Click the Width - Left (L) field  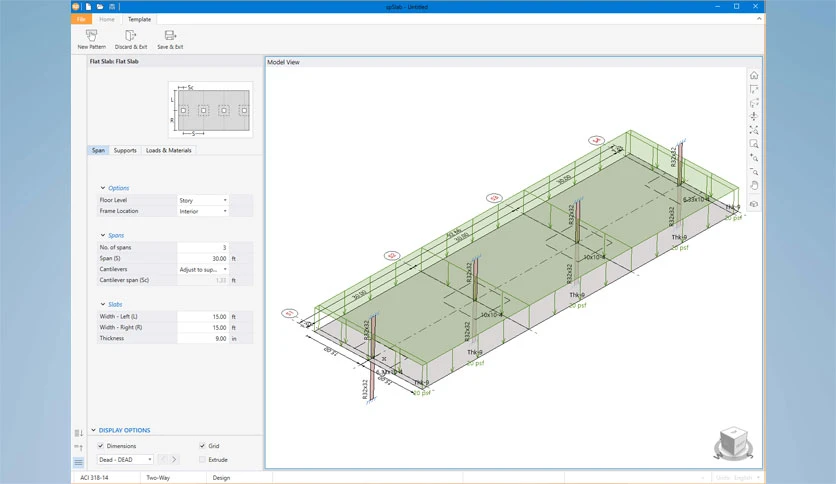point(203,317)
